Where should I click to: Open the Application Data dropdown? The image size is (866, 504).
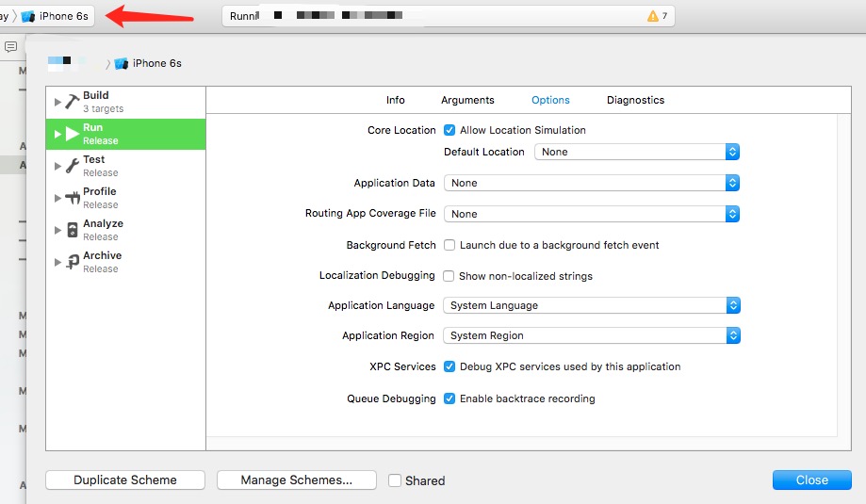[x=592, y=183]
